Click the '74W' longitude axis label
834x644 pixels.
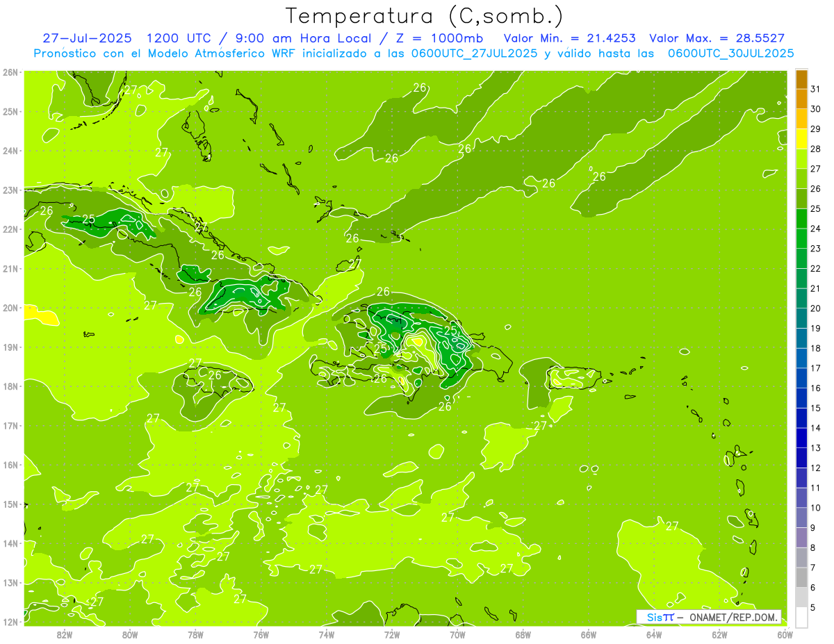point(327,634)
